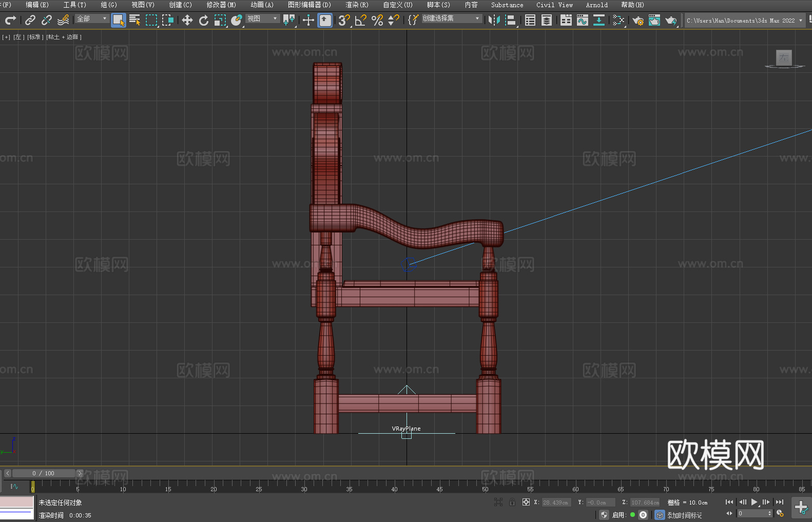Toggle the 3D Snaps button
Screen dimensions: 812x522
click(344, 20)
